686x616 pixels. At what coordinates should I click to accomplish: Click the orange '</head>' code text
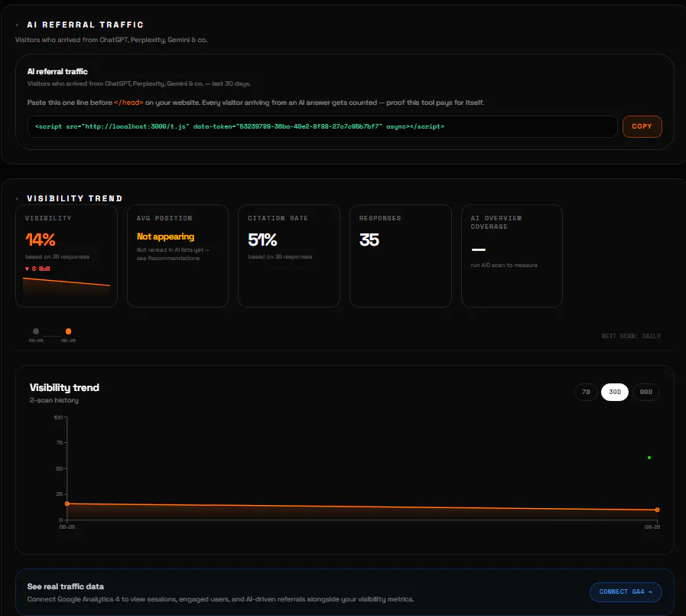(128, 103)
